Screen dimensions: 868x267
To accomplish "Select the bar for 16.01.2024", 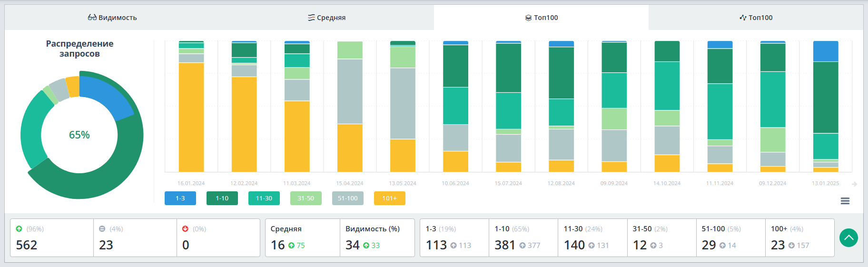I will pos(191,107).
